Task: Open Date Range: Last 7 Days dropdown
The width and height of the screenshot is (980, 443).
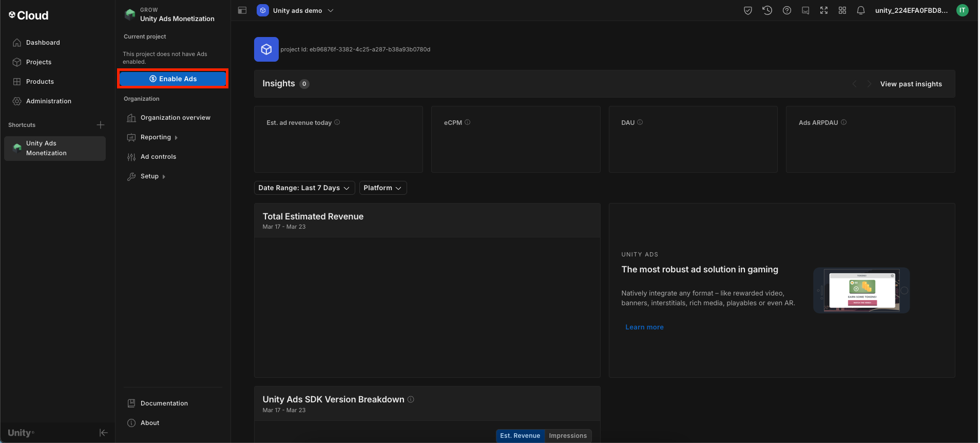Action: click(x=304, y=188)
